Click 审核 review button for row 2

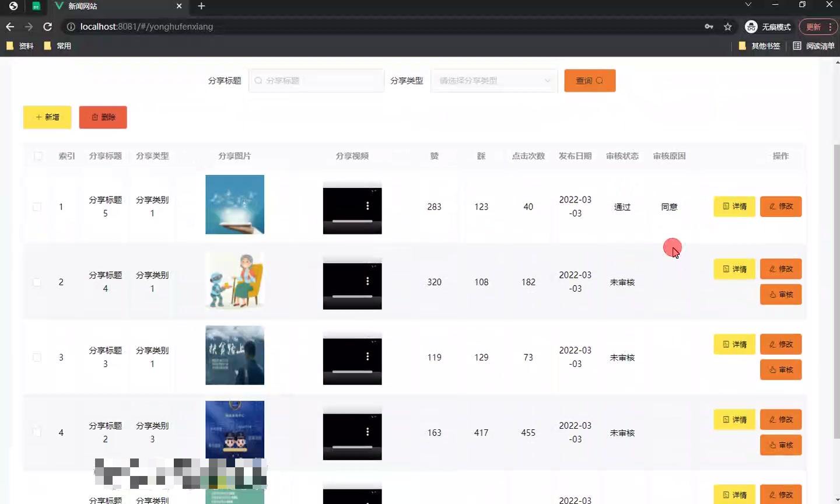(780, 295)
